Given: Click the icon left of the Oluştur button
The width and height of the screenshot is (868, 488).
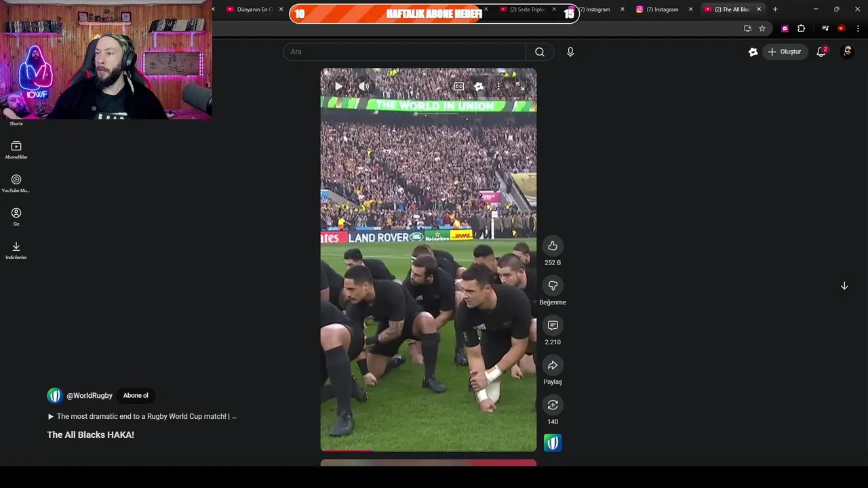Looking at the screenshot, I should tap(753, 52).
